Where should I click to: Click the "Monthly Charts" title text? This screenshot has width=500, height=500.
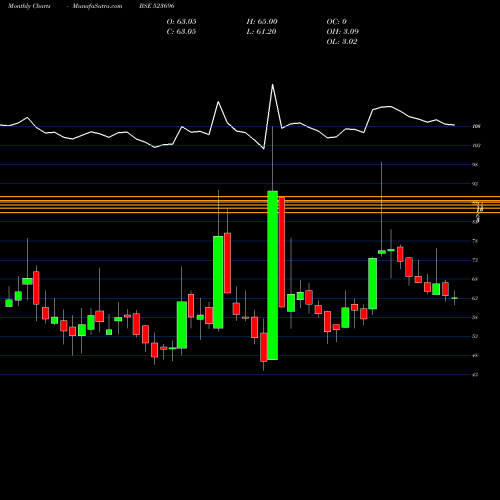(x=29, y=6)
